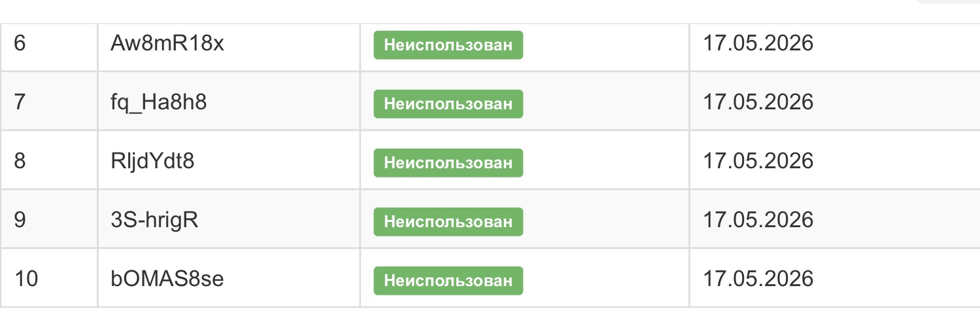Screen dimensions: 980x328
Task: Select the date for code 3S-hrigR
Action: pyautogui.click(x=758, y=221)
